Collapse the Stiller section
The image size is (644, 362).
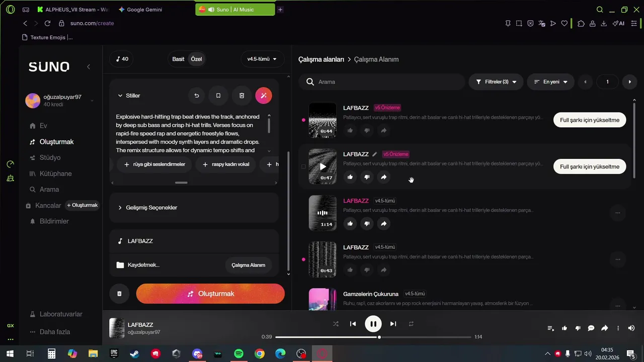pyautogui.click(x=129, y=96)
